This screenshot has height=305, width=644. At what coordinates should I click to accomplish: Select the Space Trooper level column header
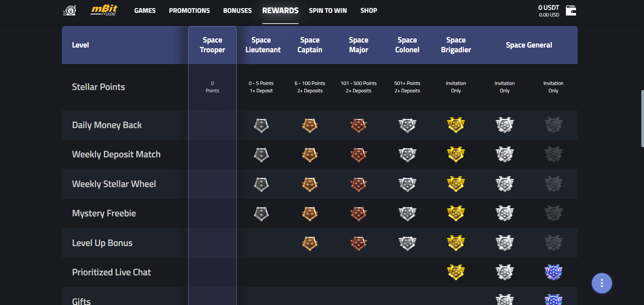coord(212,45)
